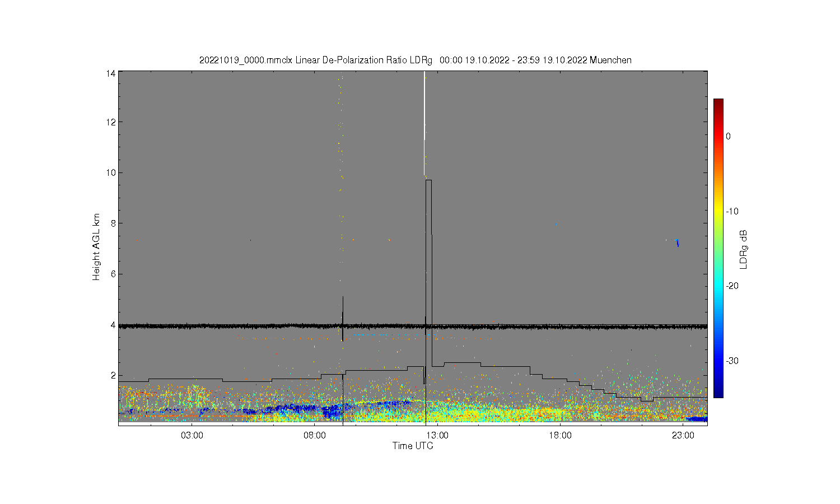
Task: Click the height tick label '14'
Action: click(x=111, y=73)
